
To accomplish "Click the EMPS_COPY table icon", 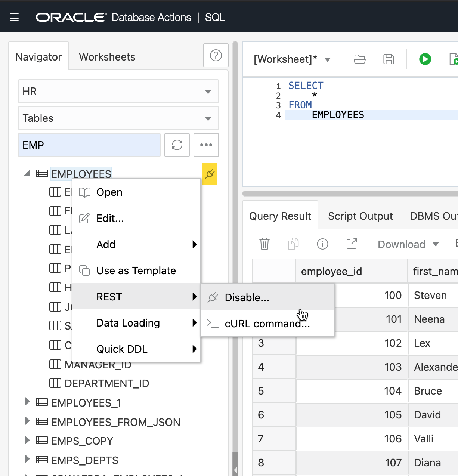I will 42,441.
